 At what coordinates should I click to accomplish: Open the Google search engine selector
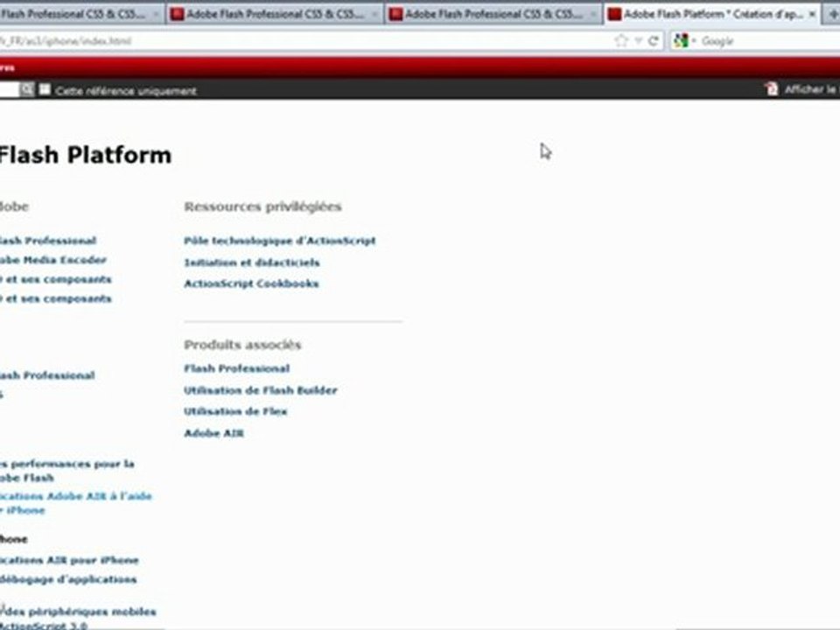click(x=684, y=41)
